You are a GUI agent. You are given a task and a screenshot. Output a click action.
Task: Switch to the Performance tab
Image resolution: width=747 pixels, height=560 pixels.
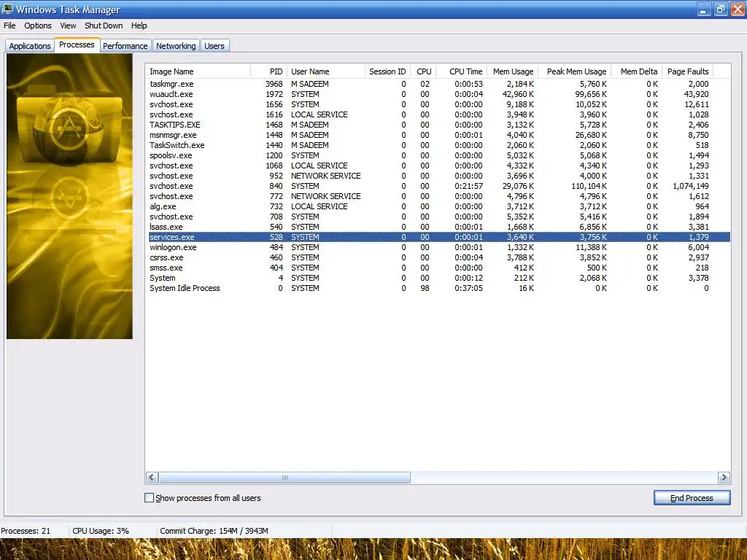[x=125, y=46]
